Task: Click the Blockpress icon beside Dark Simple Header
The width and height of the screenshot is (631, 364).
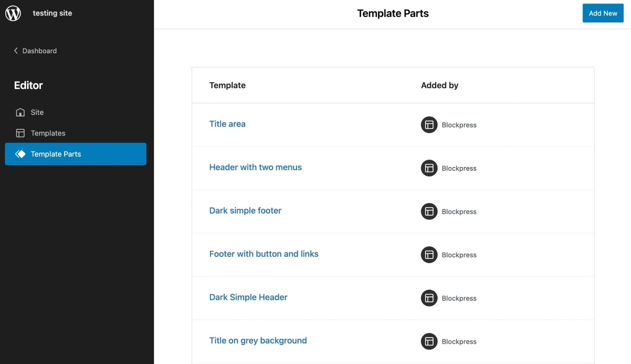Action: coord(429,298)
